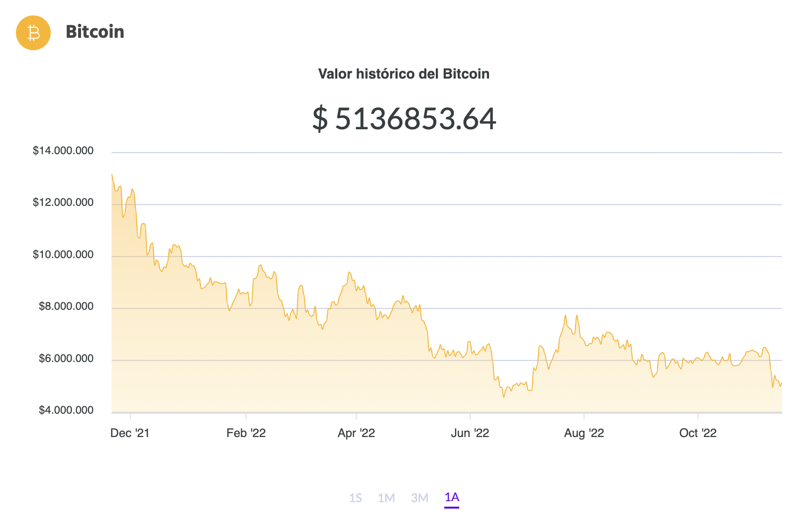Viewport: 795px width, 532px height.
Task: Click the Feb '22 x-axis label
Action: tap(246, 433)
